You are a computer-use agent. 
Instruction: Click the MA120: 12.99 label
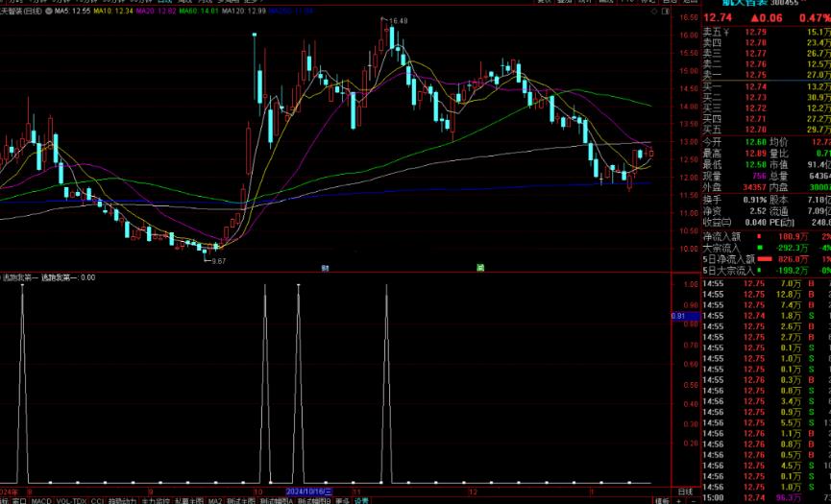tap(244, 12)
